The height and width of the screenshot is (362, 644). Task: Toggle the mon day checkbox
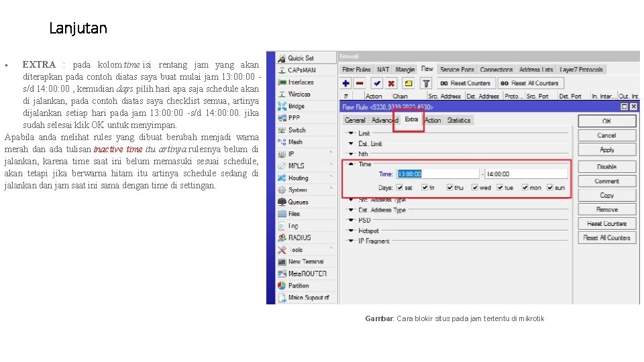point(525,188)
